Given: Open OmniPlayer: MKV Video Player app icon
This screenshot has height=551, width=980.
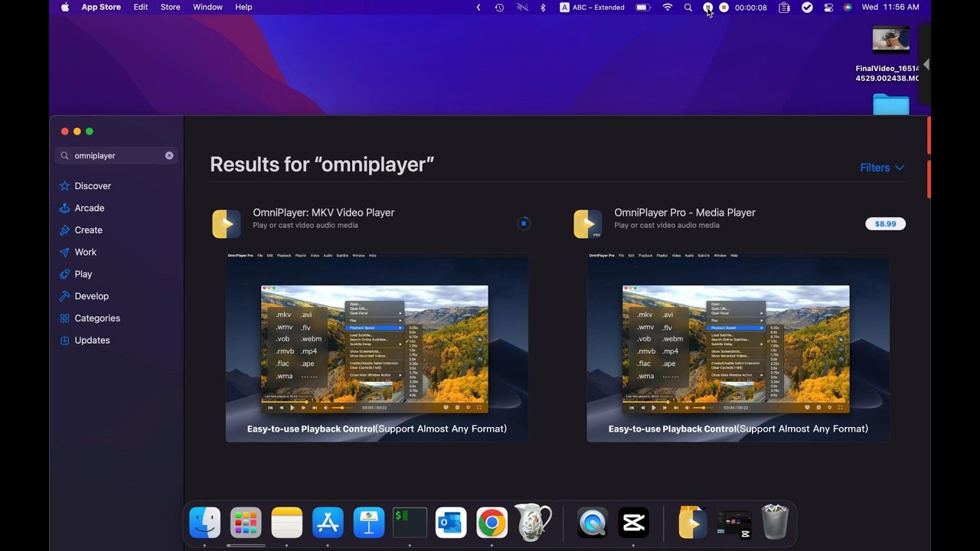Looking at the screenshot, I should click(227, 223).
